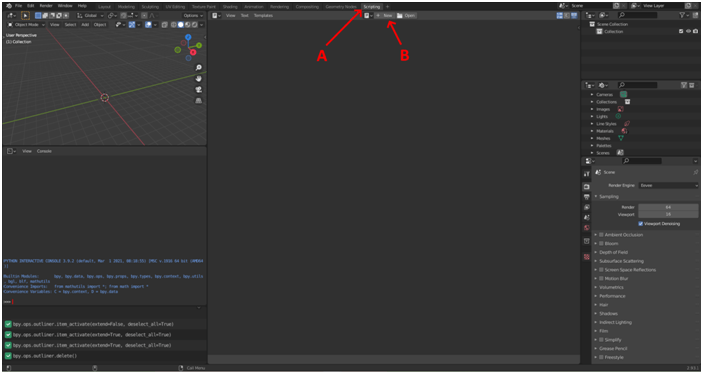Create a New text file button
The image size is (703, 374).
click(384, 16)
